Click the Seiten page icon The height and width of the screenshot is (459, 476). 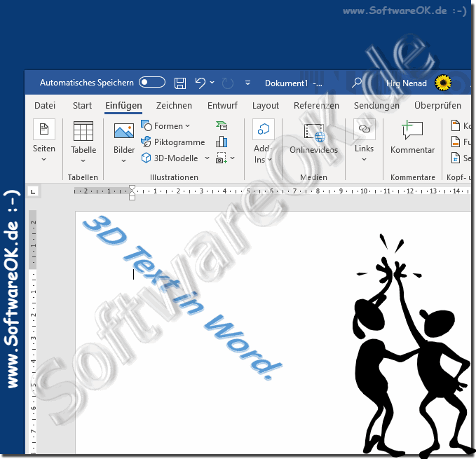click(x=44, y=129)
